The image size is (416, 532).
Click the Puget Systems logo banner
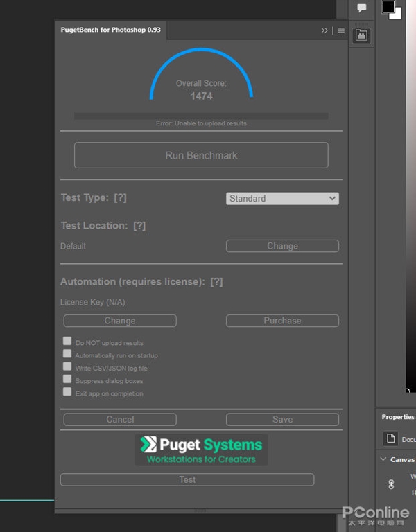pyautogui.click(x=201, y=450)
